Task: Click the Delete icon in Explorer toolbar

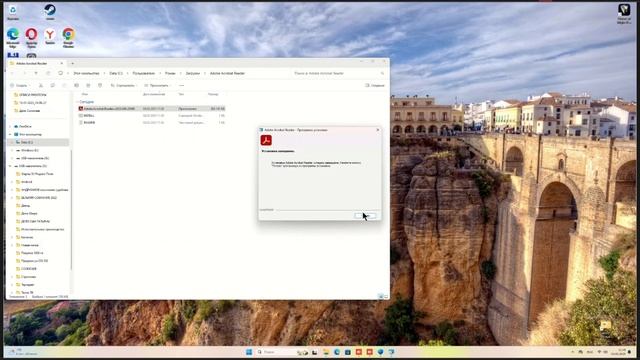Action: [100, 85]
